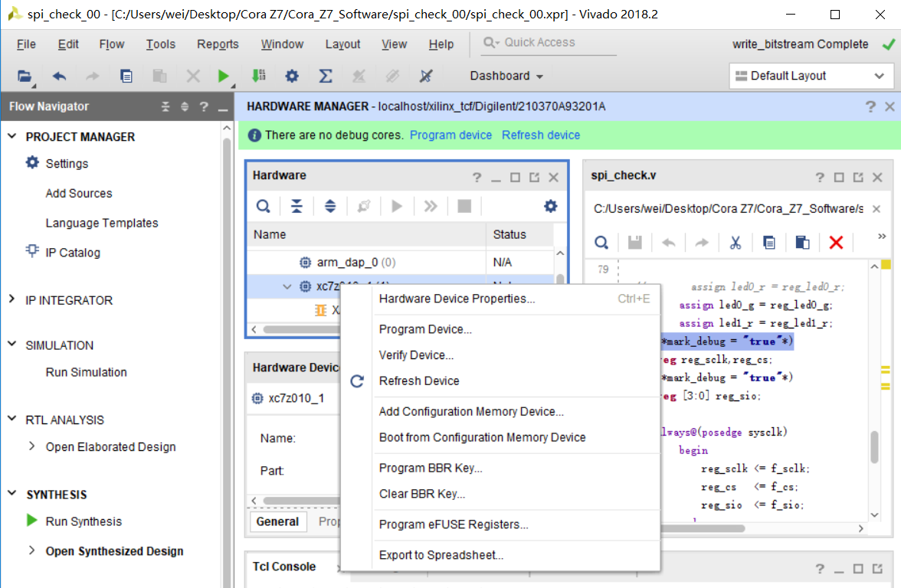Open project Settings via the gear toolbar icon
901x588 pixels.
tap(292, 75)
